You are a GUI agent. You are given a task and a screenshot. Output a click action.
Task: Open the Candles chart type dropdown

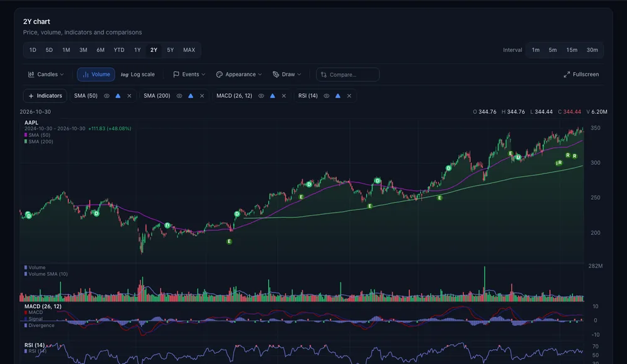(46, 75)
